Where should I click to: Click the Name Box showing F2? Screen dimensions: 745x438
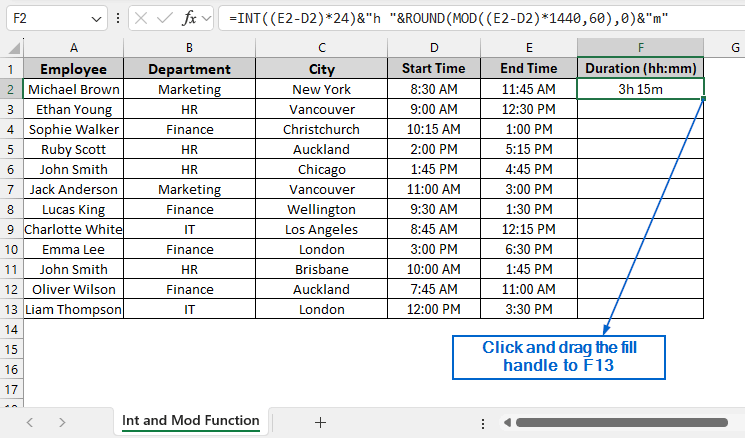[x=57, y=19]
